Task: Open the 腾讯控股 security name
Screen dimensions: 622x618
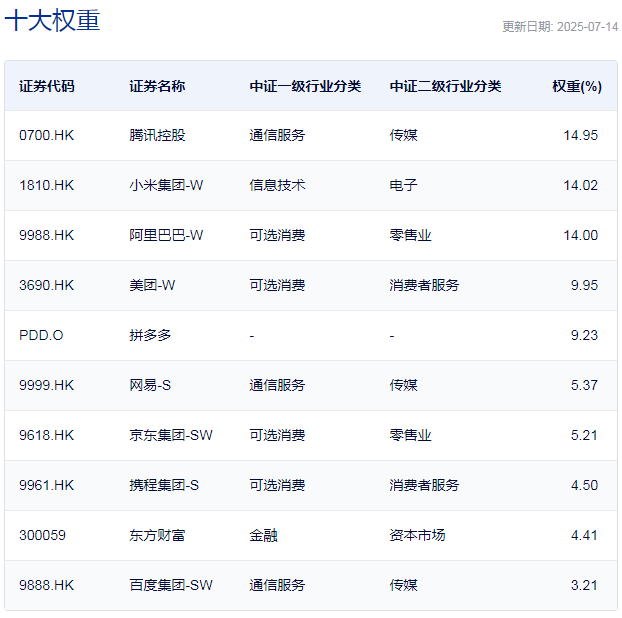Action: coord(157,135)
